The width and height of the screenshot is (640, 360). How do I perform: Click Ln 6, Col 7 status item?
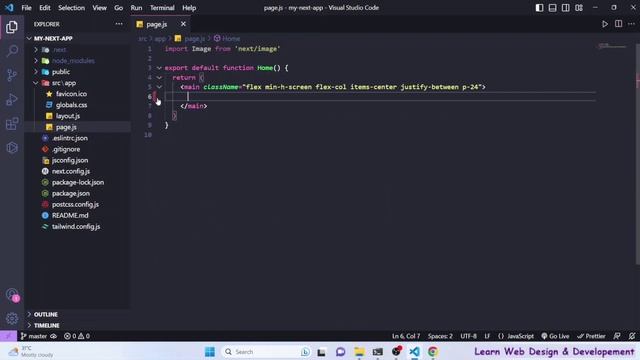tap(406, 336)
